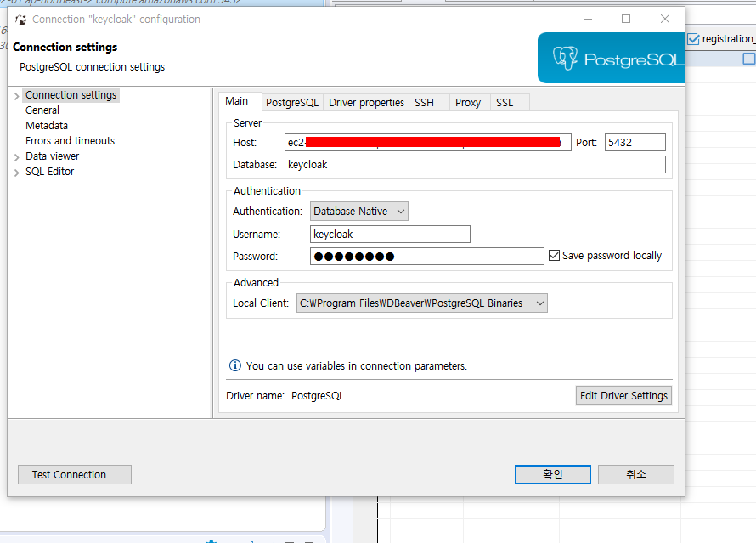
Task: Open the Local Client dropdown
Action: coord(422,303)
